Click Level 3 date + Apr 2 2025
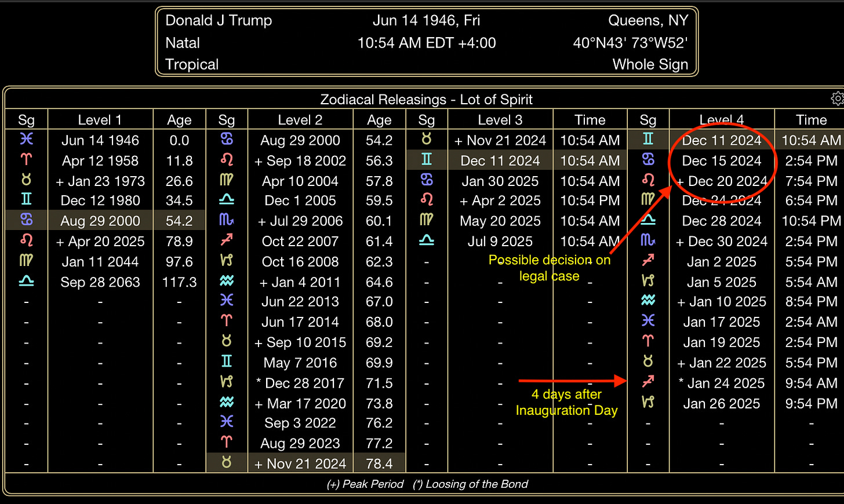This screenshot has width=844, height=504. [500, 200]
